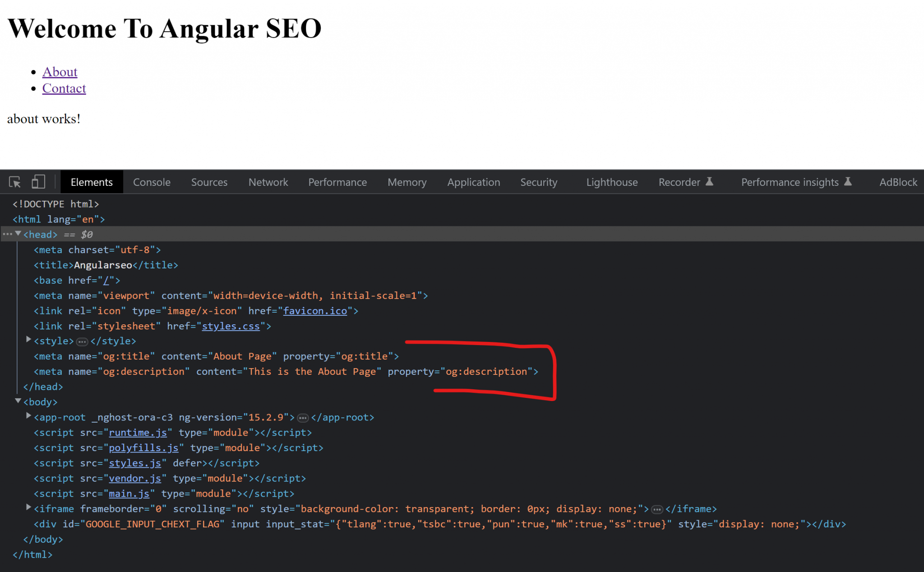Click the Recorder panel icon
The width and height of the screenshot is (924, 572).
(x=710, y=182)
